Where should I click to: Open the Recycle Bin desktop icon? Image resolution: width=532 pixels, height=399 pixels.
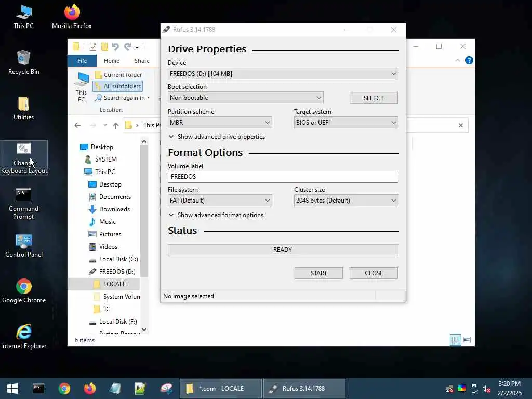(23, 62)
